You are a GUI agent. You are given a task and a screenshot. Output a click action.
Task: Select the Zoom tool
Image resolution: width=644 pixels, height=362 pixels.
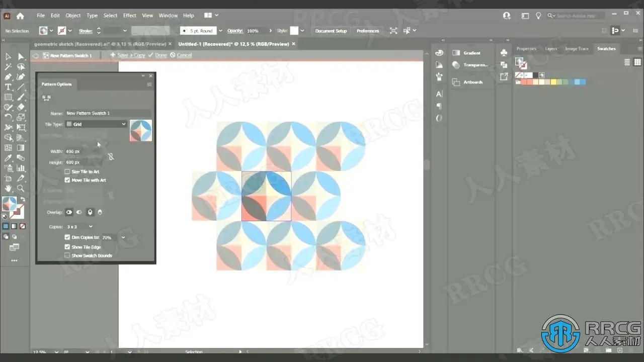click(x=21, y=189)
